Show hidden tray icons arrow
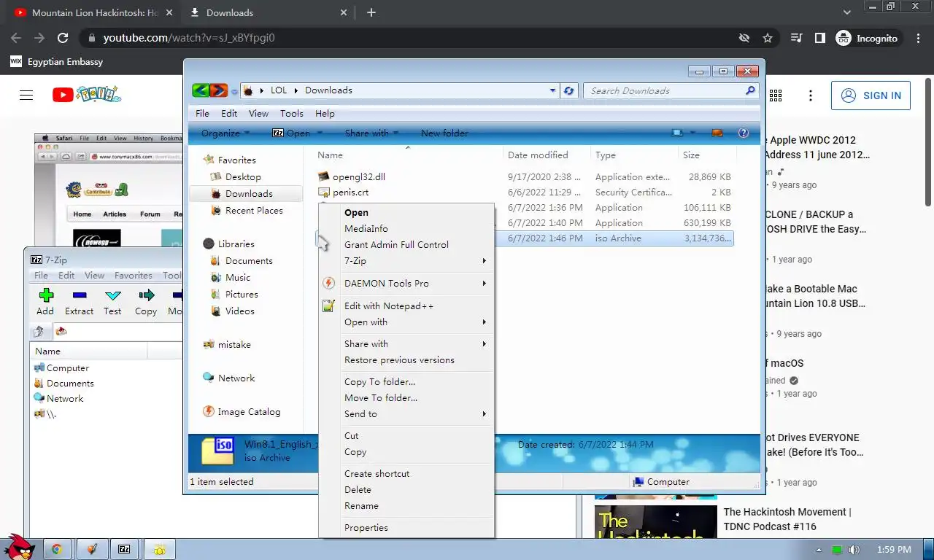Screen dimensions: 934x560 coord(819,550)
